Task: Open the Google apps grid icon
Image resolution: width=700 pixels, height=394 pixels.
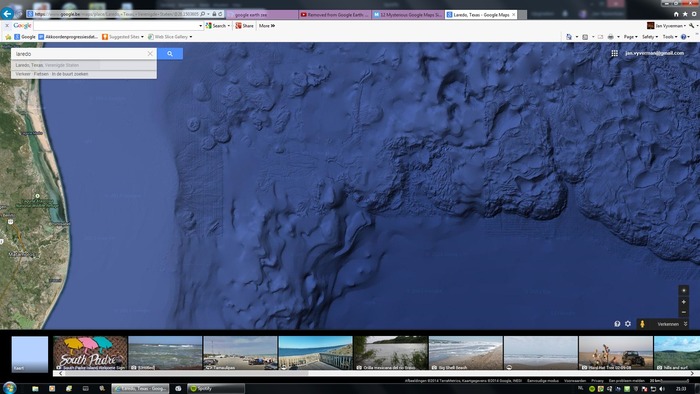Action: click(615, 53)
